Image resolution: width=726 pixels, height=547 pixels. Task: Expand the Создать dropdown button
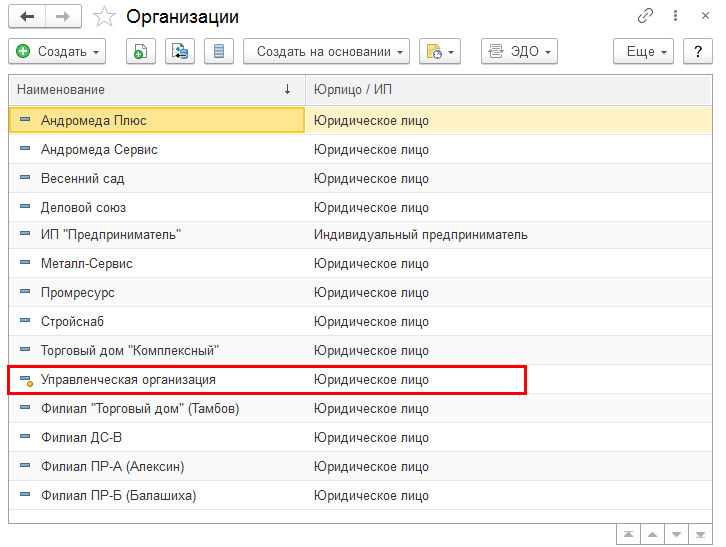point(57,51)
